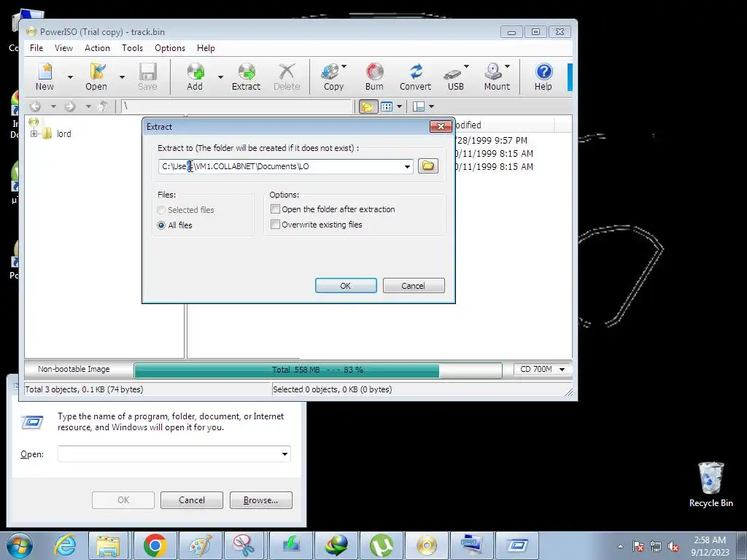The image size is (747, 560).
Task: Open the extract path dropdown list
Action: 407,166
